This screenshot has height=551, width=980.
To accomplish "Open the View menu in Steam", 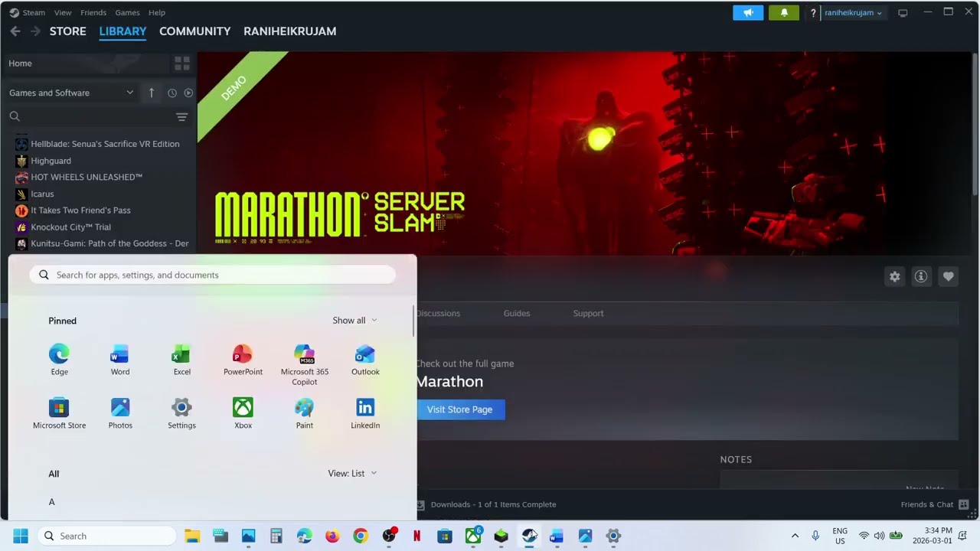I will [63, 13].
